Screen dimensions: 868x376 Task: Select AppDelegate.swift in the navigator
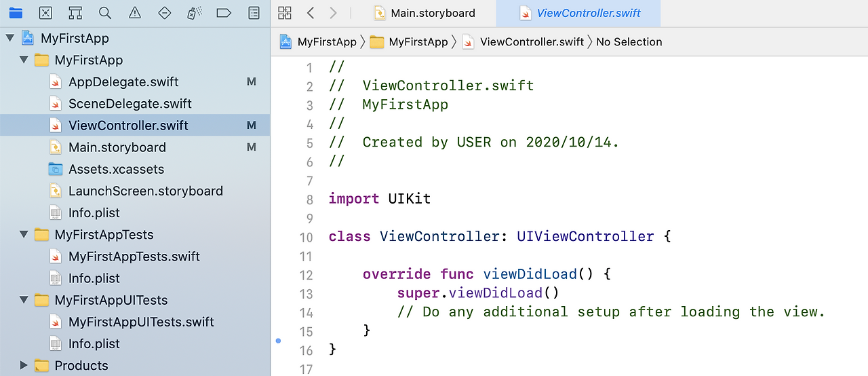point(134,81)
